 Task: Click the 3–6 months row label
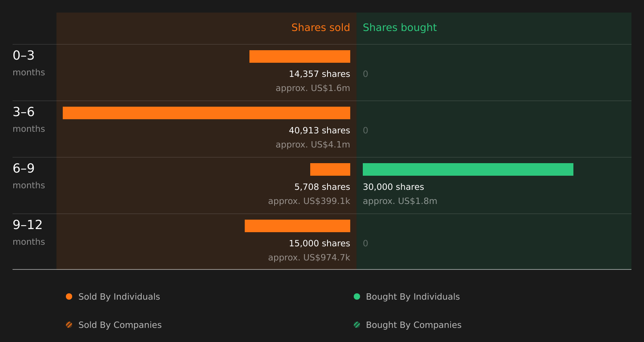tap(29, 120)
